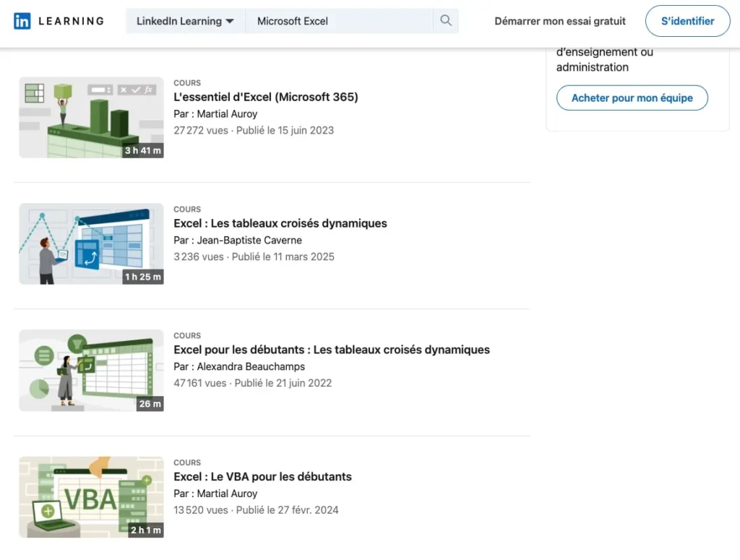This screenshot has width=740, height=560.
Task: Click the 2 h 1 m duration badge
Action: (x=145, y=530)
